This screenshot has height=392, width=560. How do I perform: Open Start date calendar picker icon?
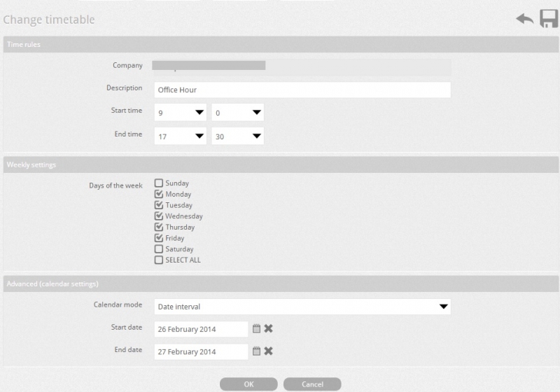point(256,328)
